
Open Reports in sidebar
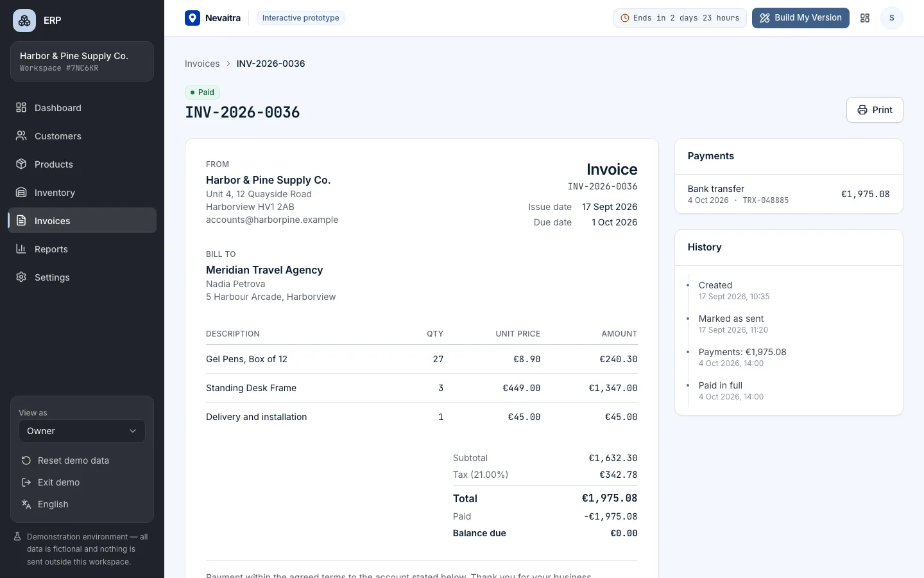(x=82, y=249)
